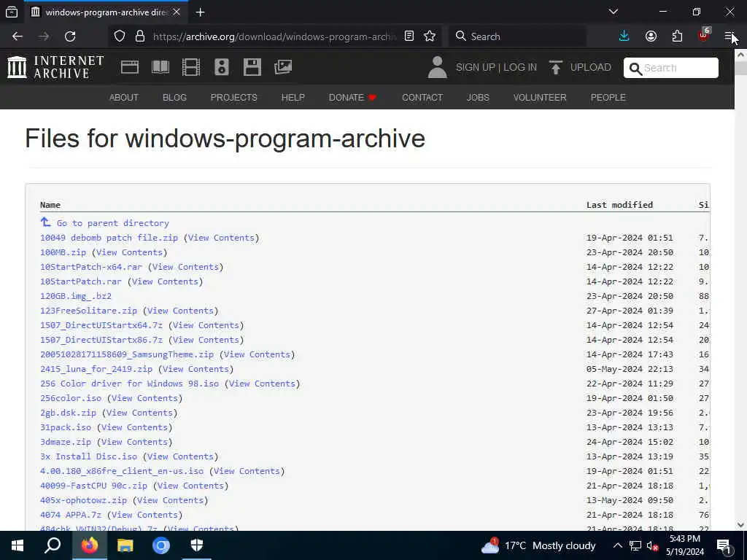747x560 pixels.
Task: Click scrollbar down arrow
Action: click(740, 525)
